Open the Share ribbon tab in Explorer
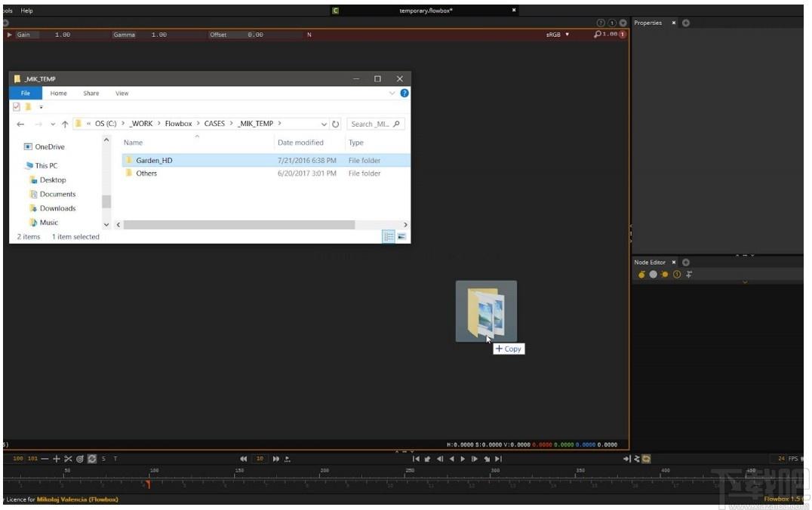 91,94
